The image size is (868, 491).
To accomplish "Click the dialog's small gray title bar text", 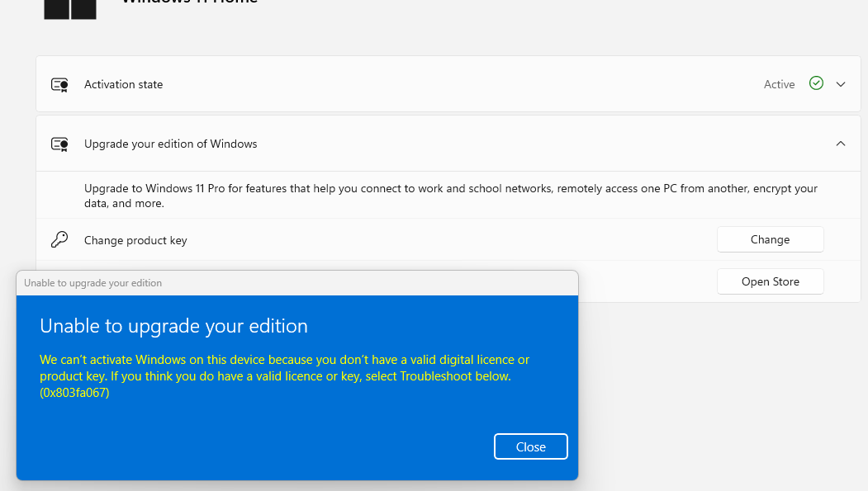I will [x=93, y=283].
